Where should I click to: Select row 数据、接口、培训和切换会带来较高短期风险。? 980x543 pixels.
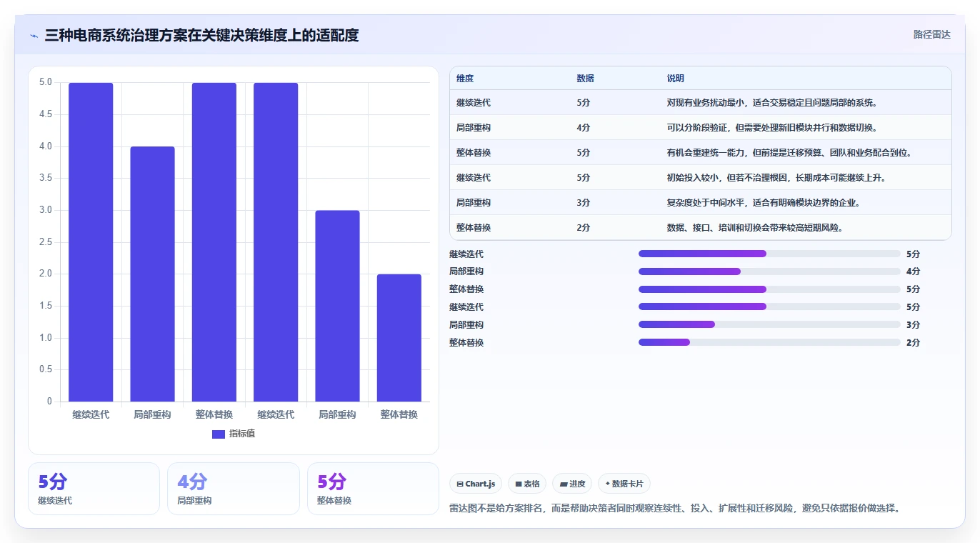(x=701, y=228)
